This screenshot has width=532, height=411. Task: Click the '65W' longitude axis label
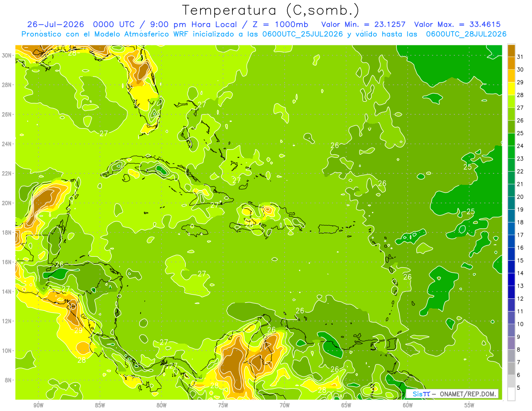pos(346,405)
